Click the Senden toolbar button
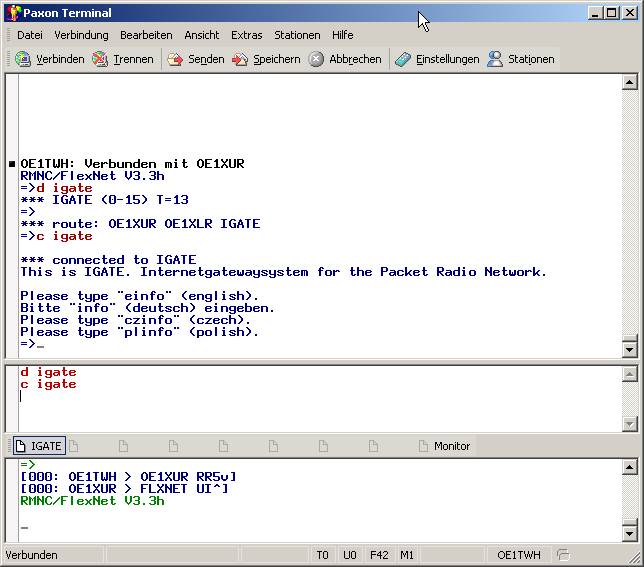Image resolution: width=644 pixels, height=567 pixels. point(196,60)
